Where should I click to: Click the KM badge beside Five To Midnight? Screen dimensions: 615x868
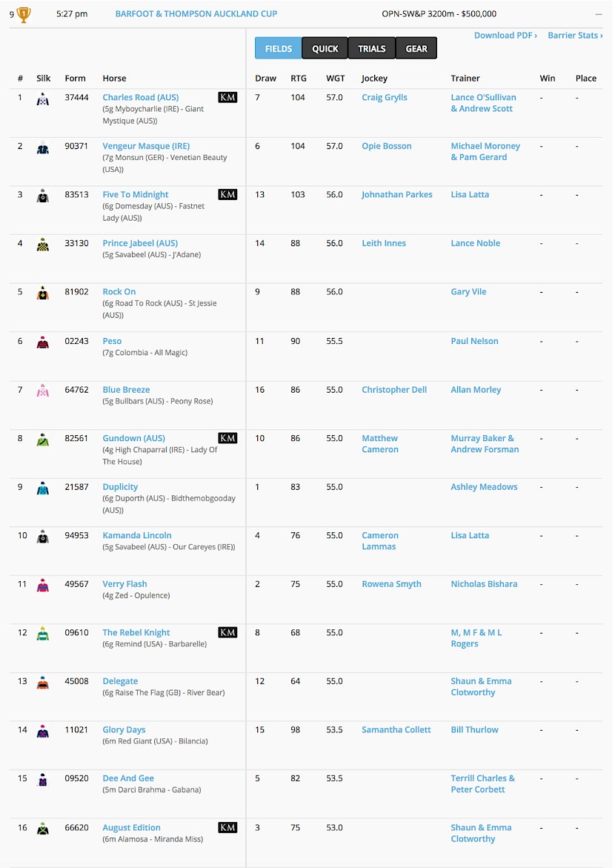tap(227, 194)
